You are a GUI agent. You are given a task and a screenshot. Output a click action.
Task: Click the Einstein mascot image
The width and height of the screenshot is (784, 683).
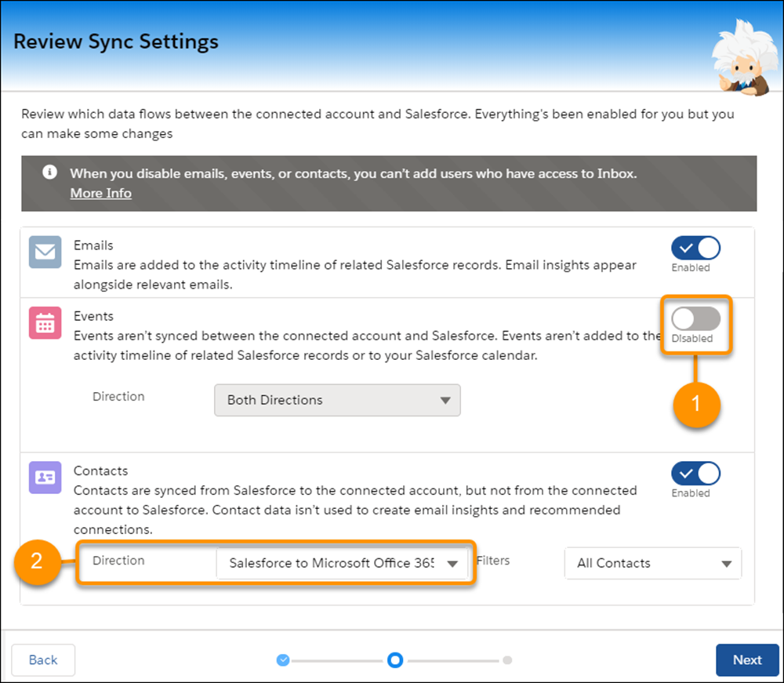[x=746, y=57]
